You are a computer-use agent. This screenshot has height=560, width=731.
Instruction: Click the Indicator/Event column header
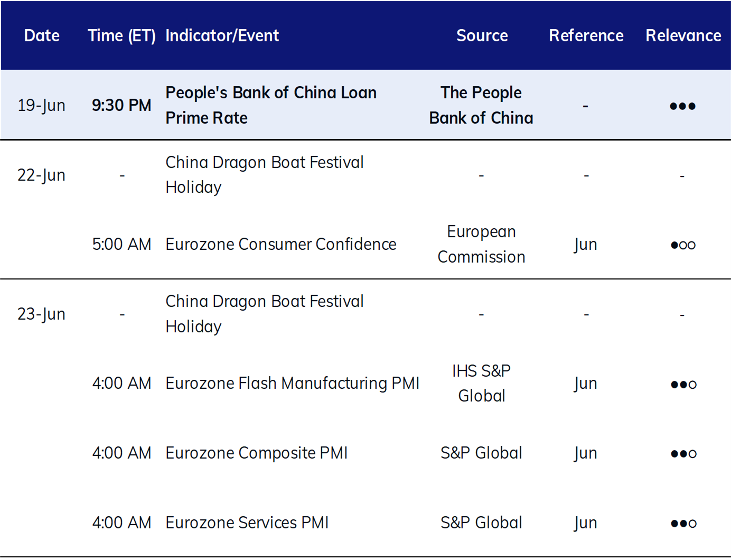coord(222,35)
